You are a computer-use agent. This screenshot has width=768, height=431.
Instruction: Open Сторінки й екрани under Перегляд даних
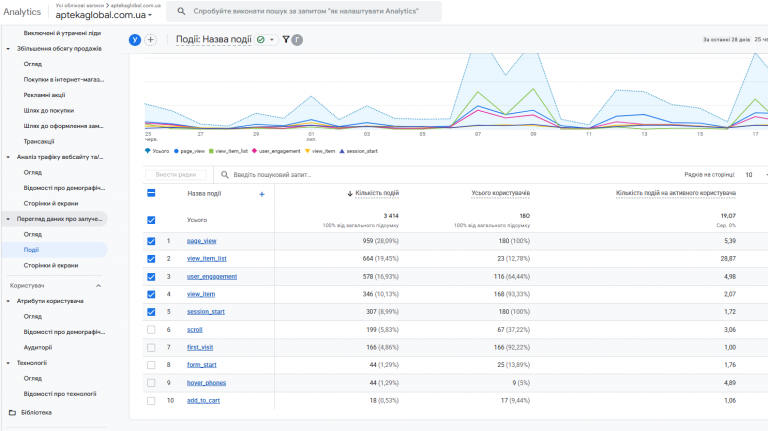tap(51, 265)
